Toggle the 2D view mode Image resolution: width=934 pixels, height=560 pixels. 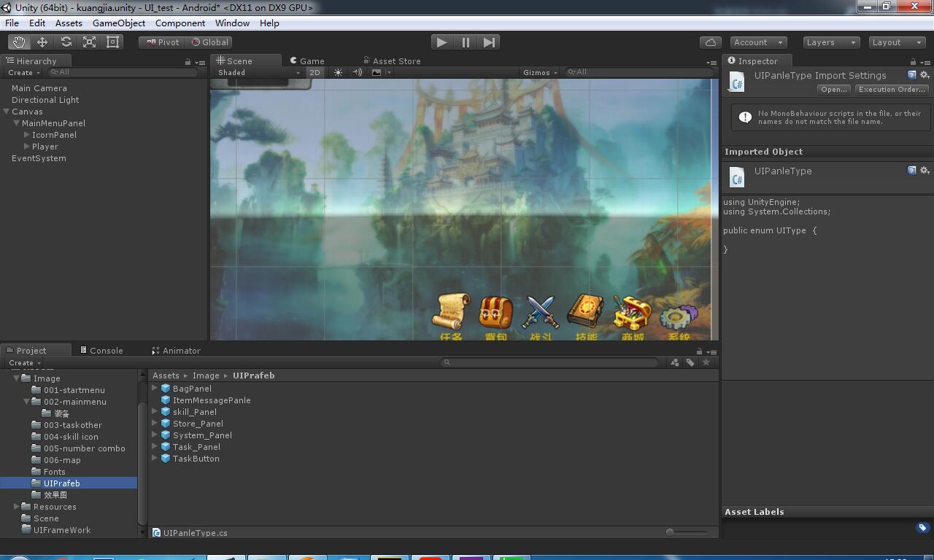tap(314, 72)
